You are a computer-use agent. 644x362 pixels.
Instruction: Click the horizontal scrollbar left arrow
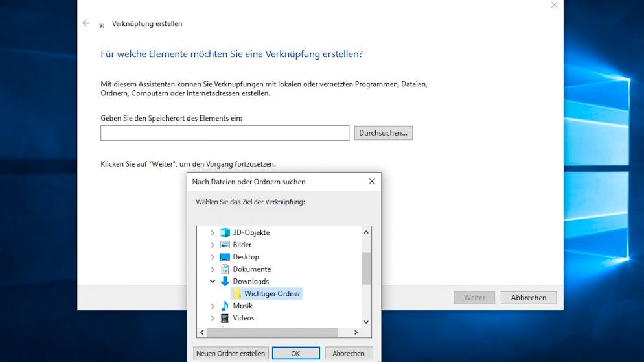coord(202,332)
